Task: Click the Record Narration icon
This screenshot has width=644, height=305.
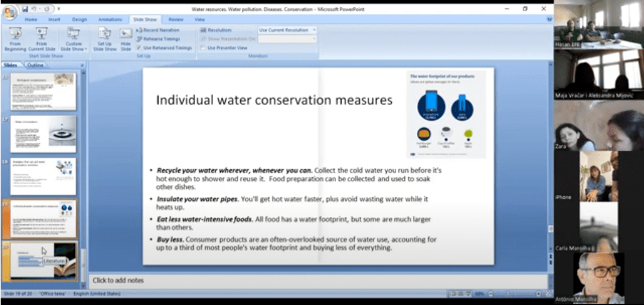Action: point(139,30)
